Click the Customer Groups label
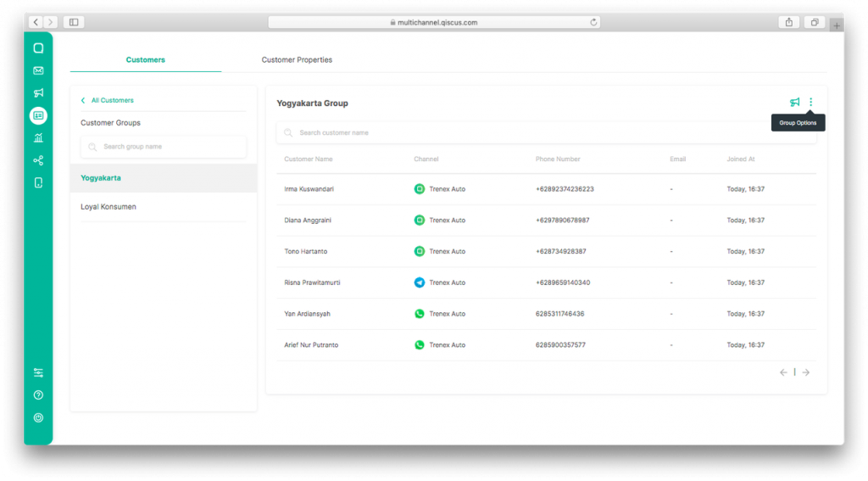The image size is (868, 481). [x=111, y=123]
